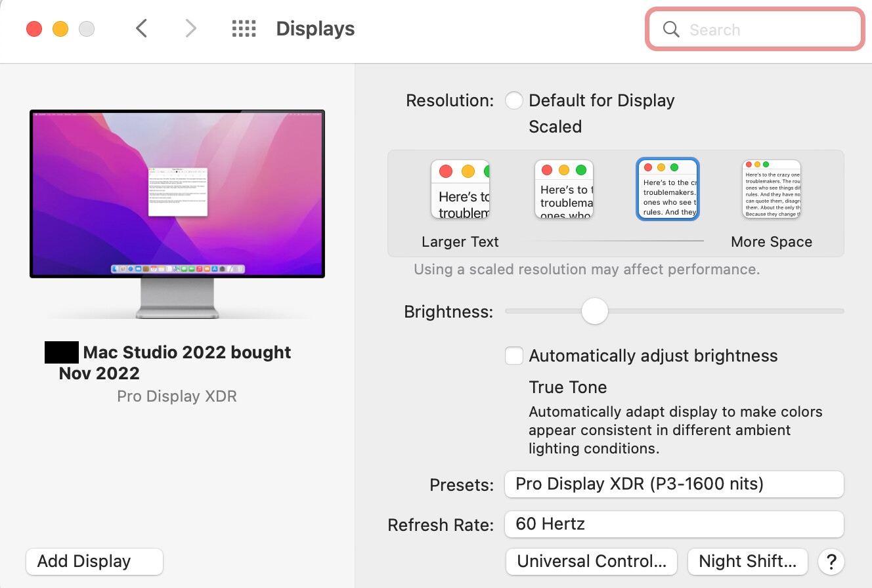The width and height of the screenshot is (872, 588).
Task: Click the 'Scaled' resolution label
Action: pos(555,127)
